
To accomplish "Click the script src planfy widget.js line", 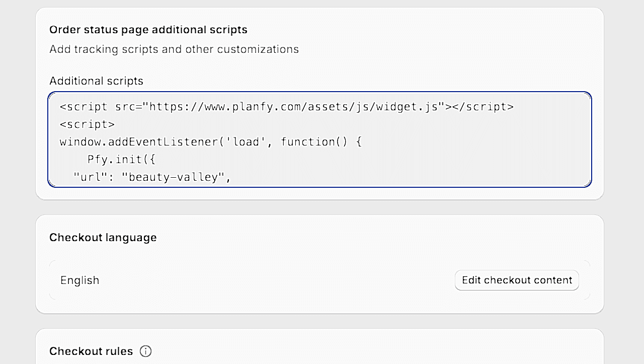I will click(287, 107).
